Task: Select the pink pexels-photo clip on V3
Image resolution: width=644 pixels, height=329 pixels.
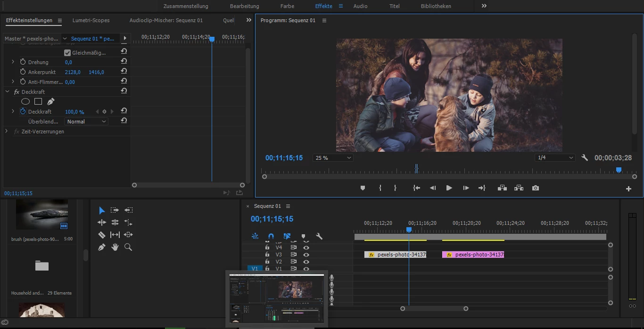Action: click(x=473, y=255)
